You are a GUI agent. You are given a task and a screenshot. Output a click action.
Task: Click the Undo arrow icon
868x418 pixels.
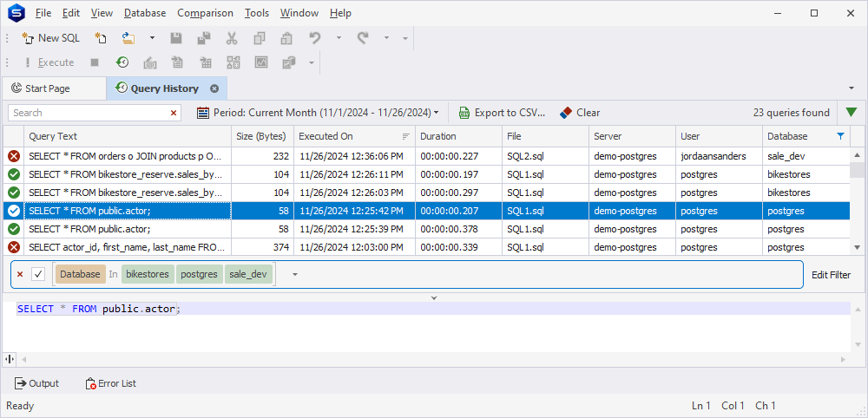(315, 38)
